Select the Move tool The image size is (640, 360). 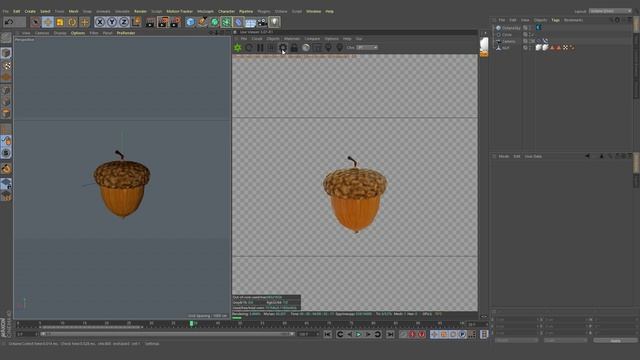[48, 22]
